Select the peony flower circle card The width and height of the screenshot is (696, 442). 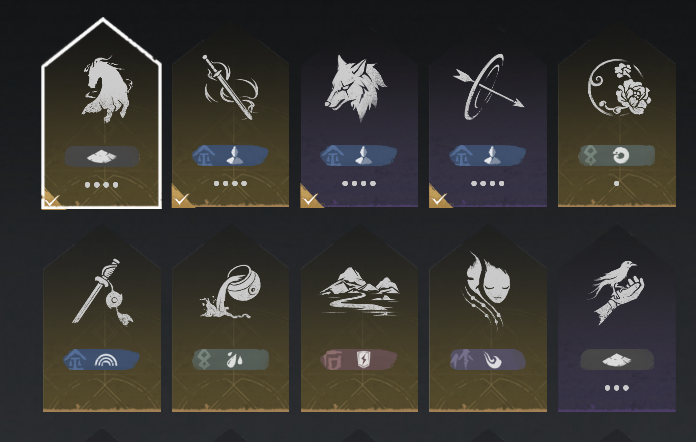[617, 115]
